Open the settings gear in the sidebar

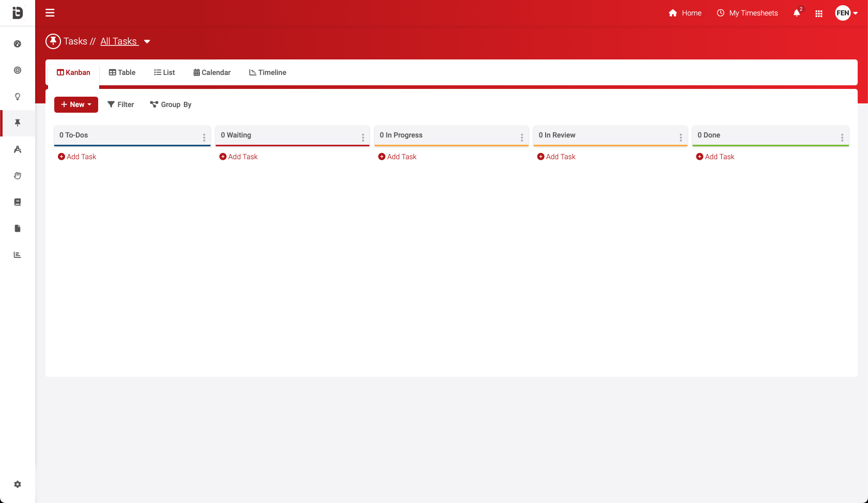point(18,484)
